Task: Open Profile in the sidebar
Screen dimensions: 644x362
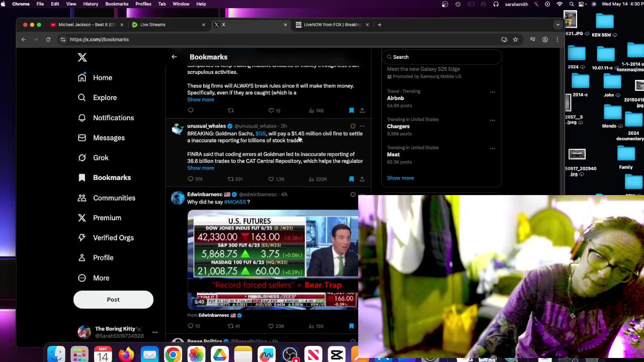Action: 96,257
